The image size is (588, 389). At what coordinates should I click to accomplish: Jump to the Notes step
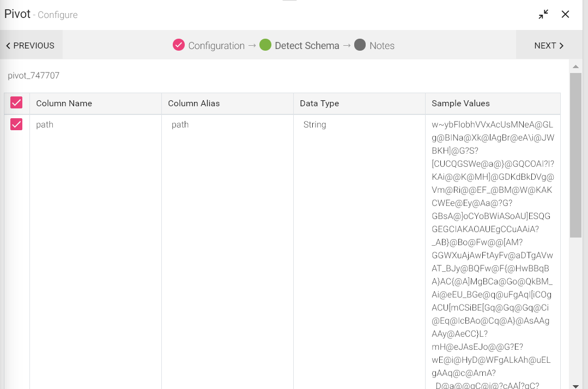381,46
